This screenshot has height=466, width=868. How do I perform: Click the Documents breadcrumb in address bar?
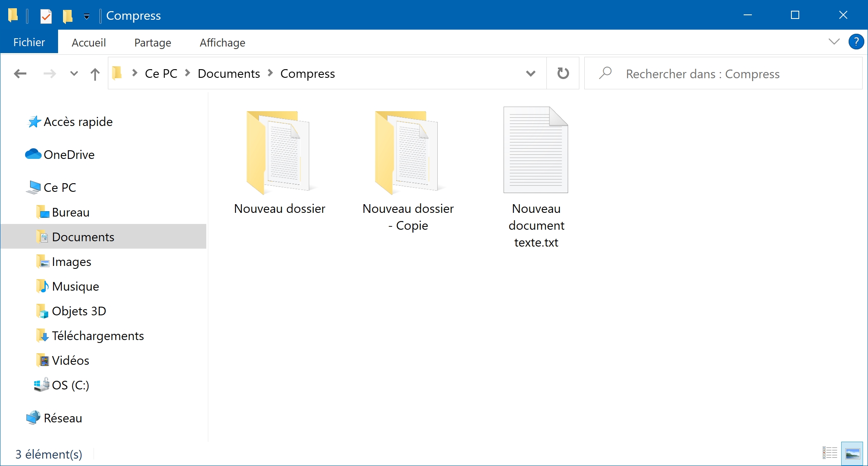pos(229,74)
